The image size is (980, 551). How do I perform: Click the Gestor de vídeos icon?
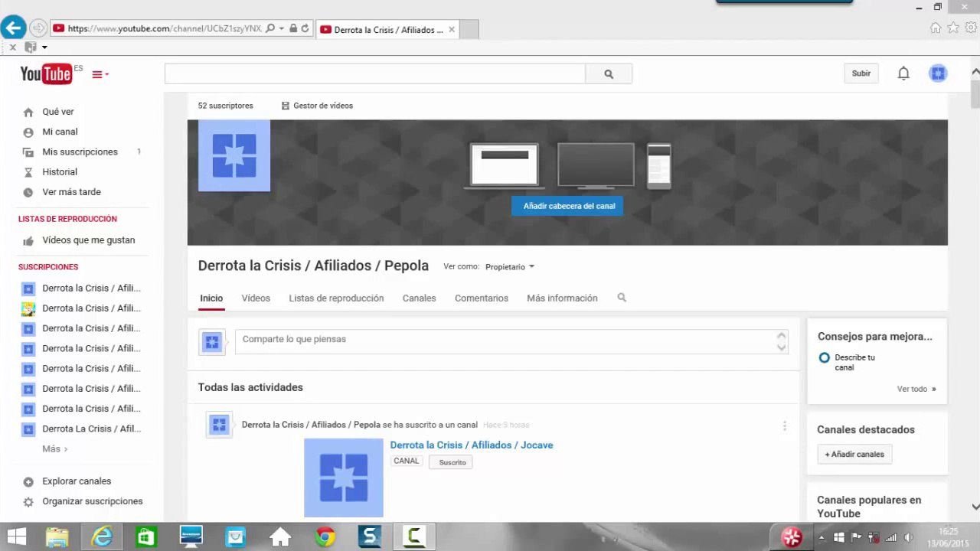pos(286,106)
